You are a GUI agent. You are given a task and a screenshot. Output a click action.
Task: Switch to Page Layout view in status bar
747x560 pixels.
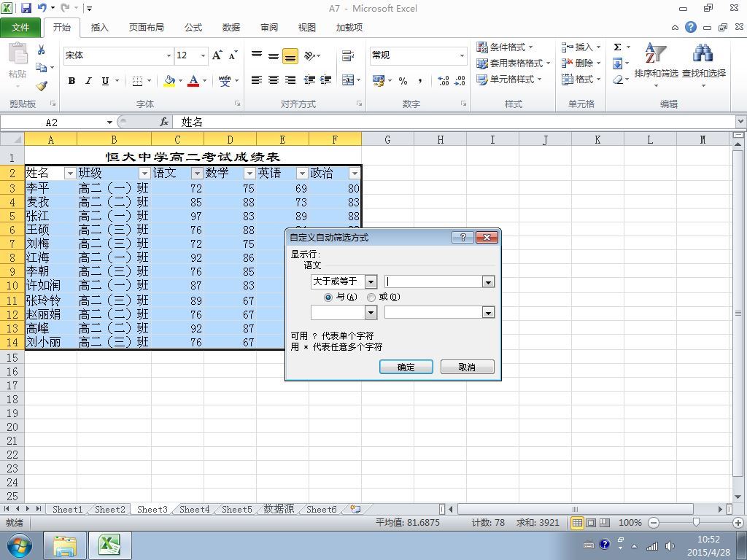coord(591,523)
